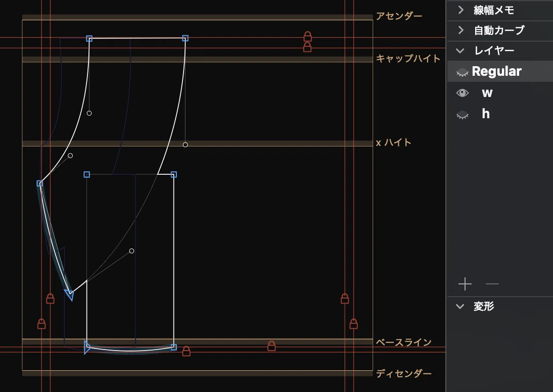Click the キャップハイト metric label
Screen dimensions: 553x392
coord(408,58)
